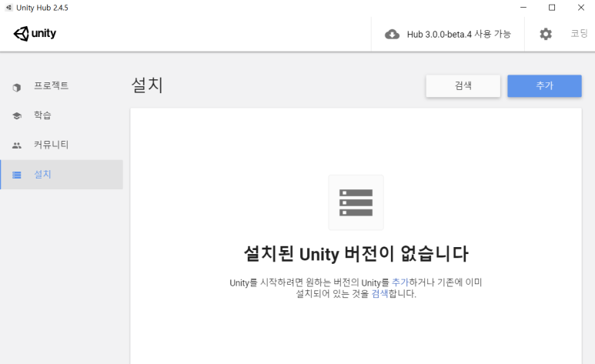
Task: Click the '설치된 Unity 버전이 없습니다' message
Action: tap(356, 254)
